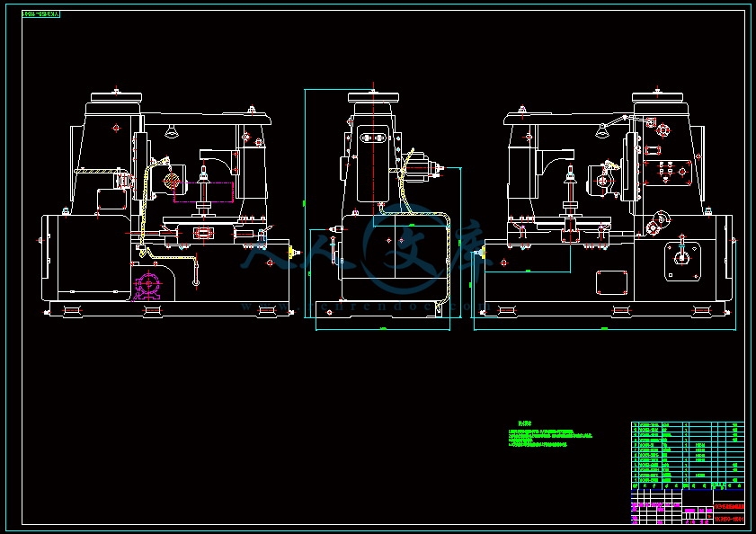Viewport: 756px width, 534px height.
Task: Select the yellow hatched circle in the left view
Action: coord(171,182)
